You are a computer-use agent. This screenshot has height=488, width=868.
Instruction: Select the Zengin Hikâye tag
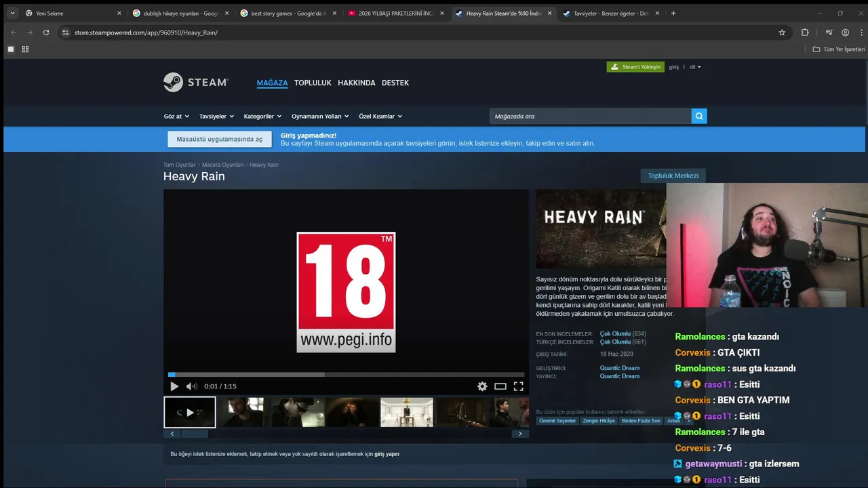pyautogui.click(x=599, y=421)
